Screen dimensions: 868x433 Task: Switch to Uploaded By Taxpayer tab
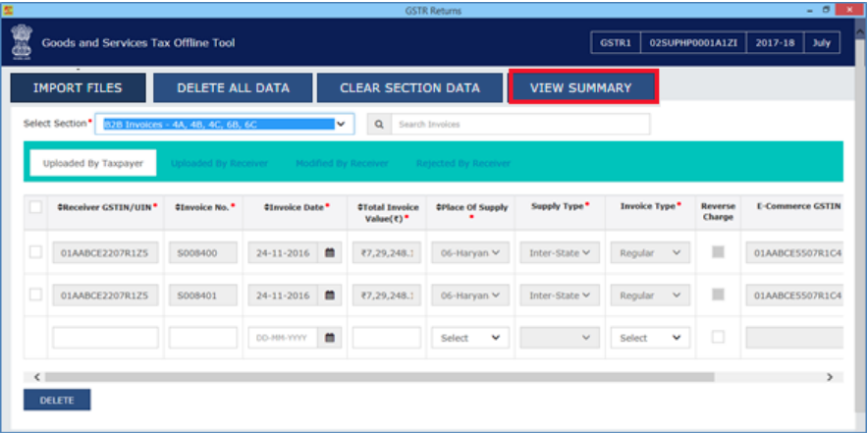pyautogui.click(x=93, y=163)
